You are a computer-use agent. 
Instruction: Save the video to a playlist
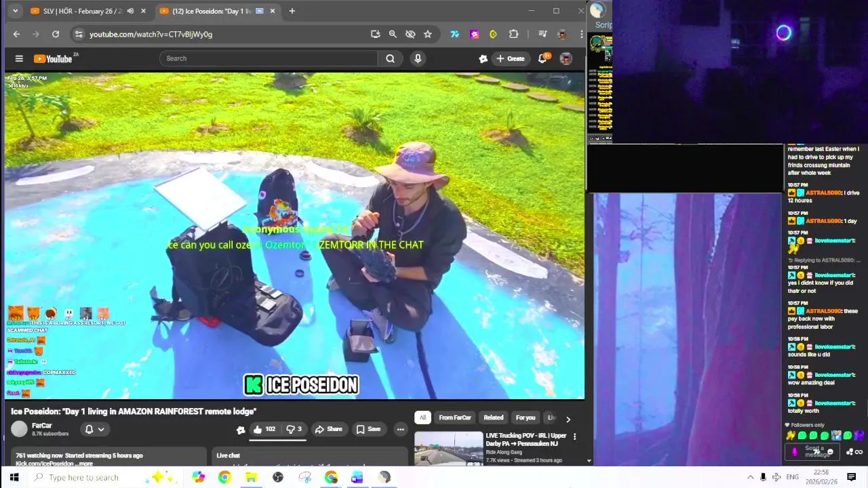coord(368,429)
